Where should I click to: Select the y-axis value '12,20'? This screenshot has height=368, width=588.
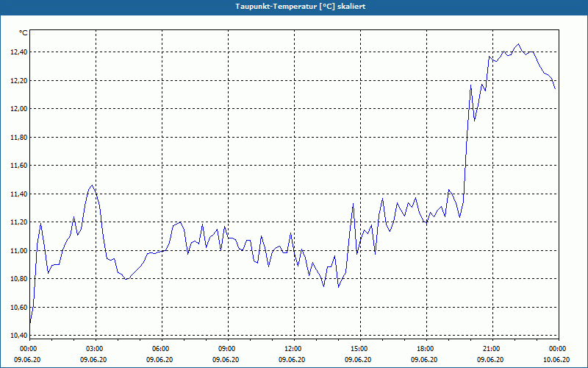coord(19,81)
